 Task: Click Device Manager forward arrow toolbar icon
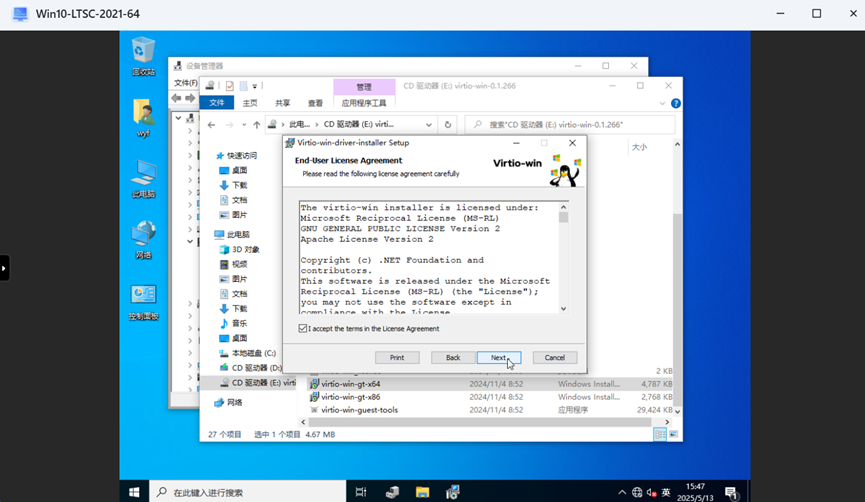pos(190,98)
